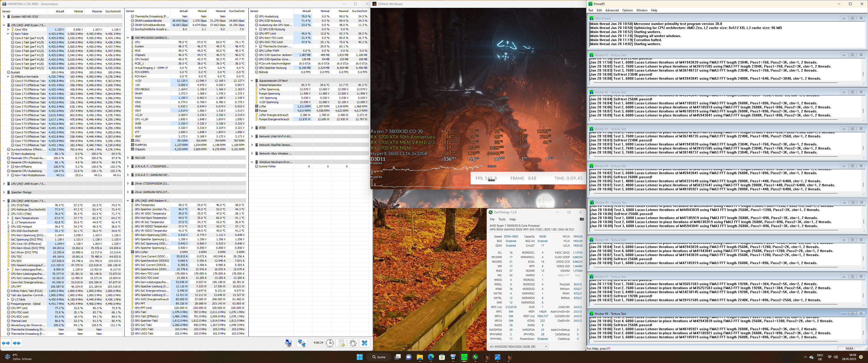This screenshot has width=868, height=363.
Task: Close HWiNFO sensors with blue X icon
Action: 365,343
